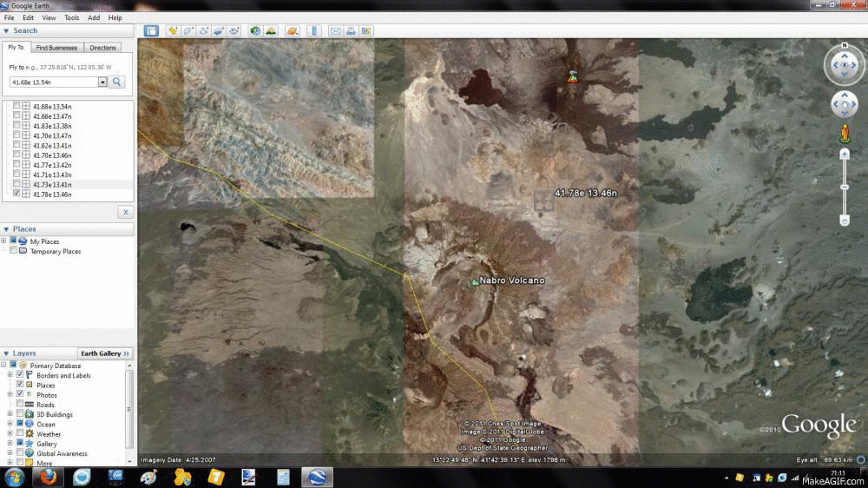Click the Add Placemark toolbar icon
Image resolution: width=868 pixels, height=488 pixels.
(173, 30)
